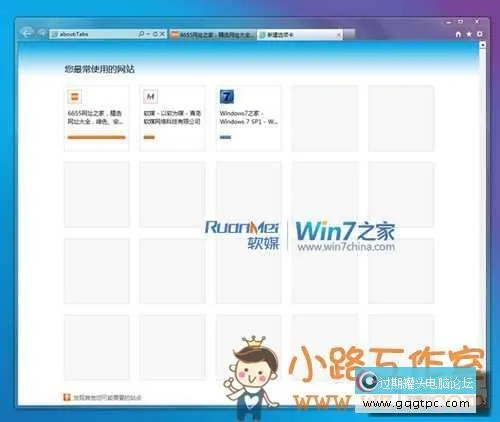Open the address bar dropdown arrow
The width and height of the screenshot is (500, 422).
pyautogui.click(x=148, y=34)
